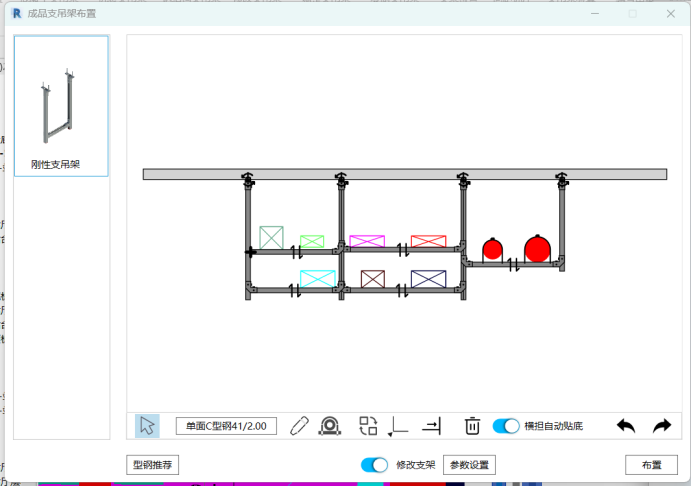Select the tall green-gray box duct
Screen dimensions: 691x486
click(271, 237)
